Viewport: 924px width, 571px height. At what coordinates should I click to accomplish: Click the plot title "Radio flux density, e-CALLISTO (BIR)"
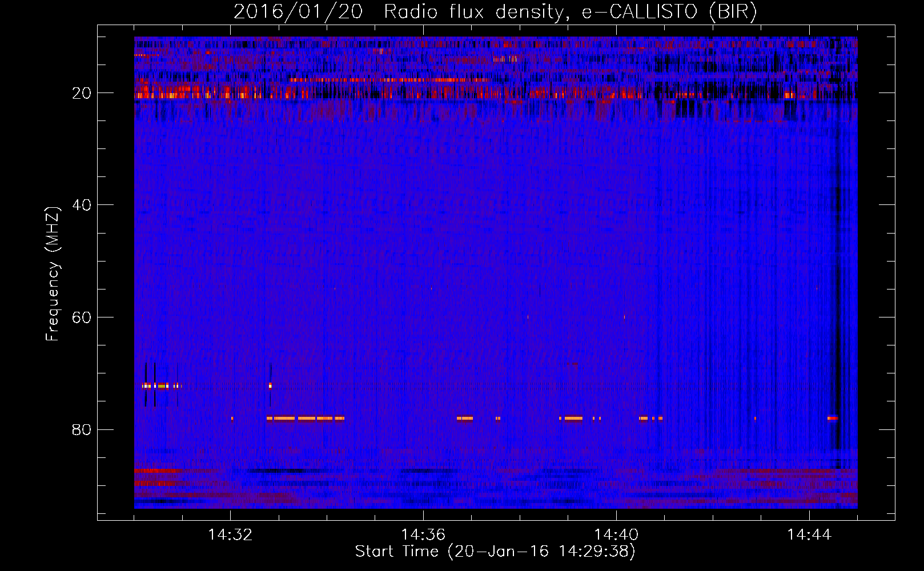[570, 12]
